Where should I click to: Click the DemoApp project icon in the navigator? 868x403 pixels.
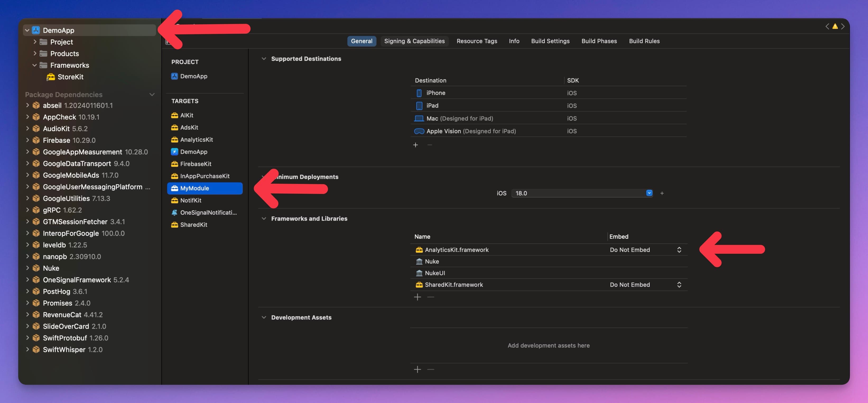point(36,30)
